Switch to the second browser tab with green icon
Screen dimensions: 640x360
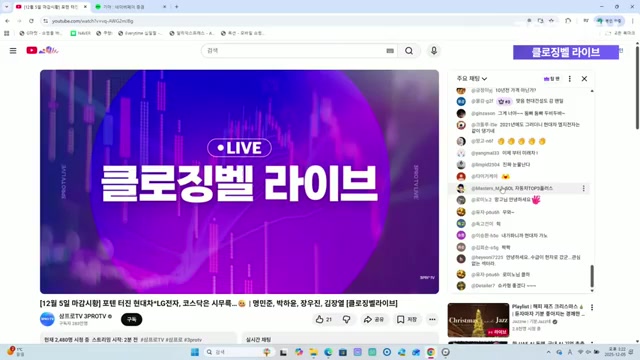point(130,7)
